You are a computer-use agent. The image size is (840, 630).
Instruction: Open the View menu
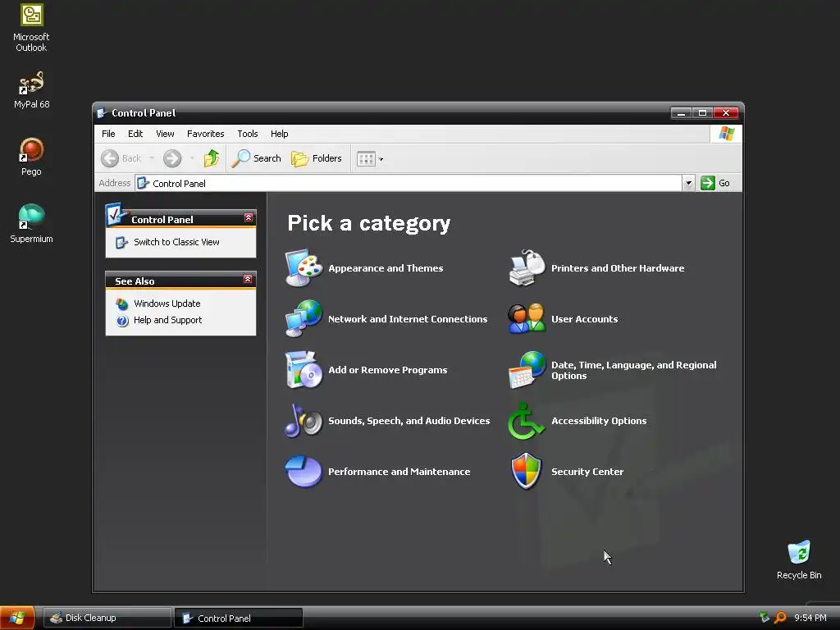165,134
